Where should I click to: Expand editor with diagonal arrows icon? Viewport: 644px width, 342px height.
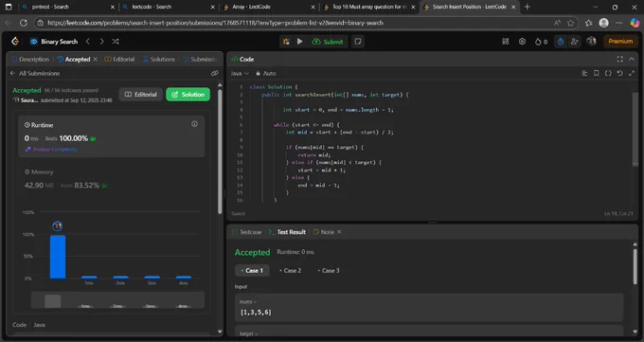coord(632,73)
